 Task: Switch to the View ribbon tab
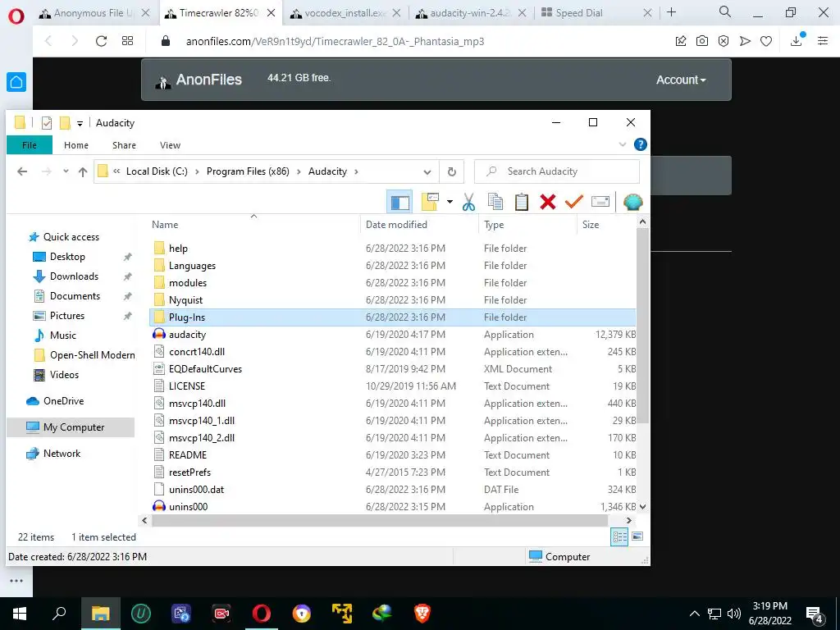click(170, 145)
